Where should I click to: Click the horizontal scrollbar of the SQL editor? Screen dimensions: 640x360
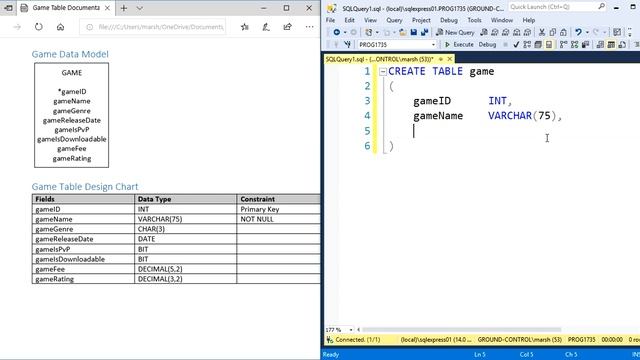point(461,330)
